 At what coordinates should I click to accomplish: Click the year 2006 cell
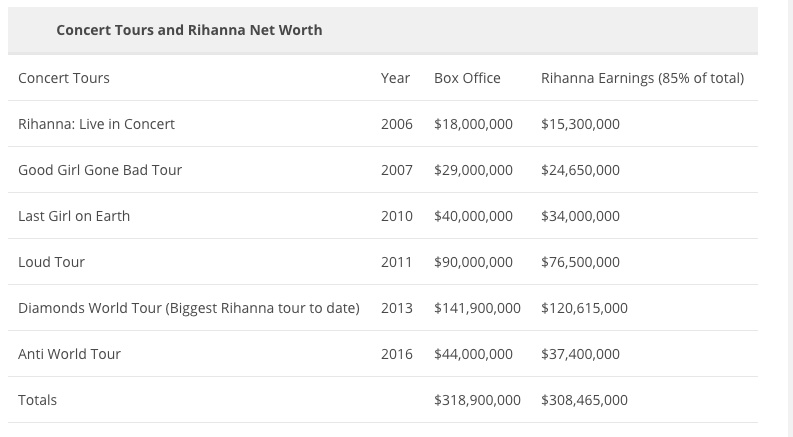pyautogui.click(x=397, y=124)
